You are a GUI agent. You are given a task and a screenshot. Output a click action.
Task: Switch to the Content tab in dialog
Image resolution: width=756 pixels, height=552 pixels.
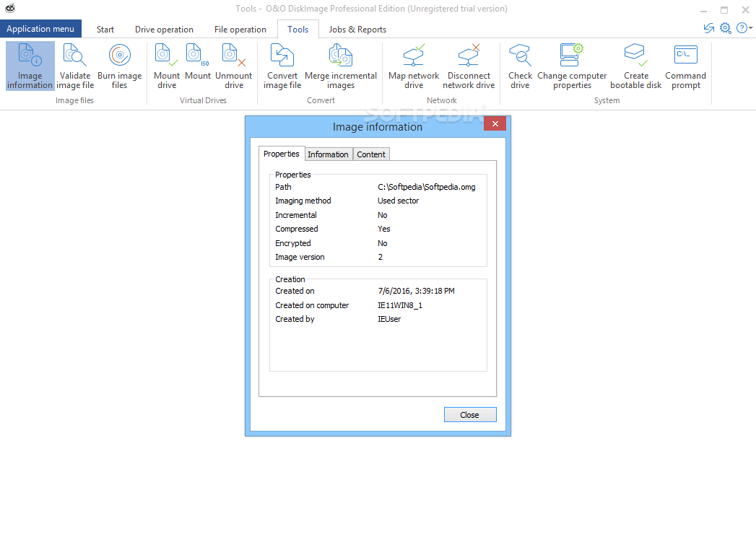pyautogui.click(x=370, y=154)
